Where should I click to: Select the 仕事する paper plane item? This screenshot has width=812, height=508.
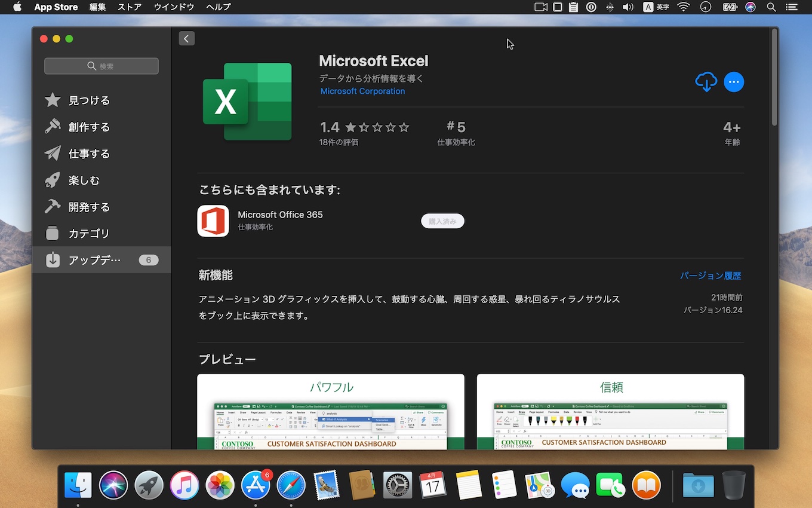tap(101, 154)
